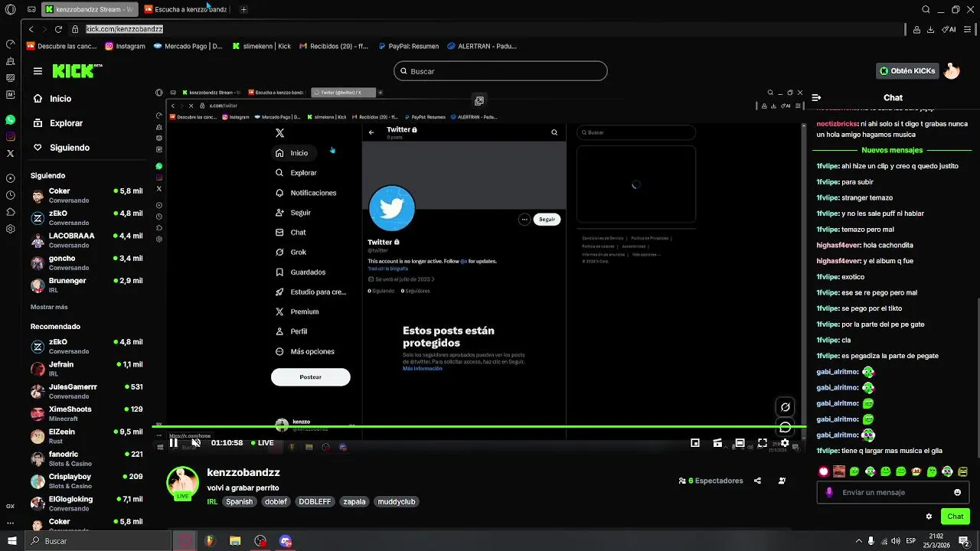Open X in Opera sidebar
Viewport: 980px width, 551px height.
[x=10, y=154]
